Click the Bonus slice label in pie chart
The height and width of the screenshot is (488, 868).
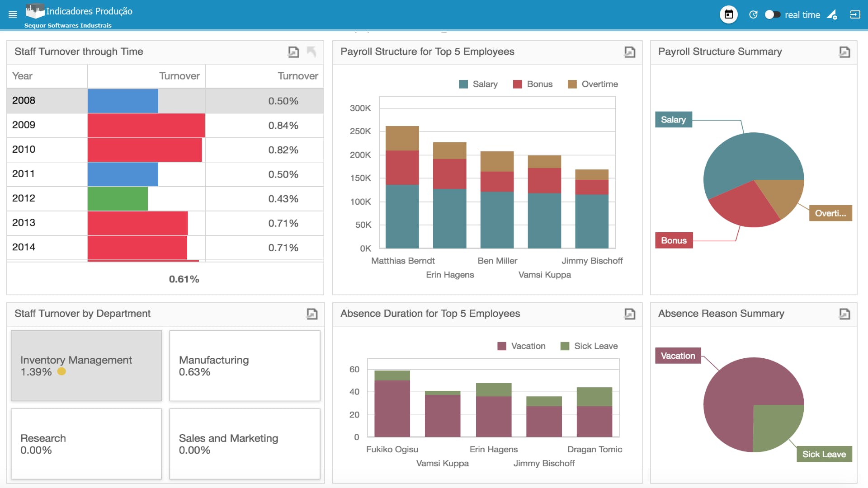[x=674, y=240]
